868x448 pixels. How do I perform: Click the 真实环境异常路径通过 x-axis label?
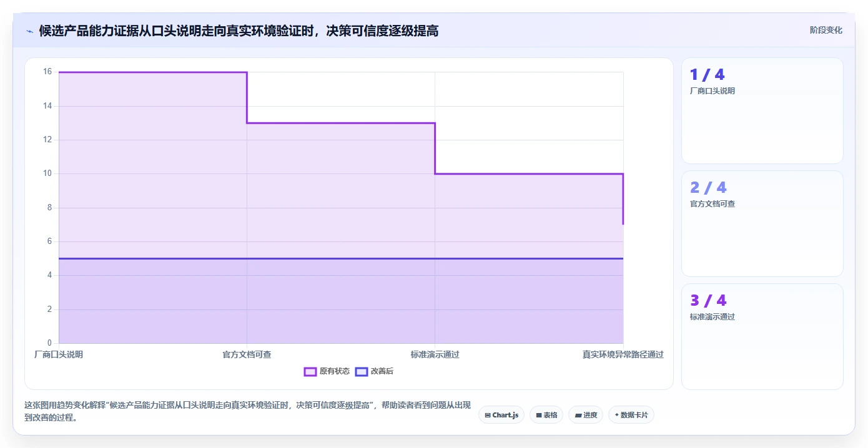(623, 354)
